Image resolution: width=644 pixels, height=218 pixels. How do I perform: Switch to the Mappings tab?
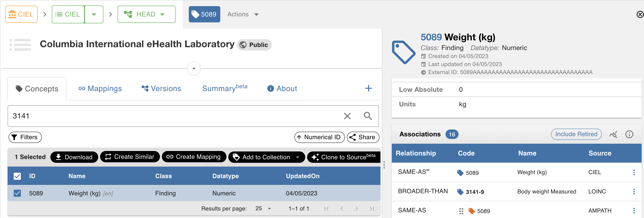(100, 88)
